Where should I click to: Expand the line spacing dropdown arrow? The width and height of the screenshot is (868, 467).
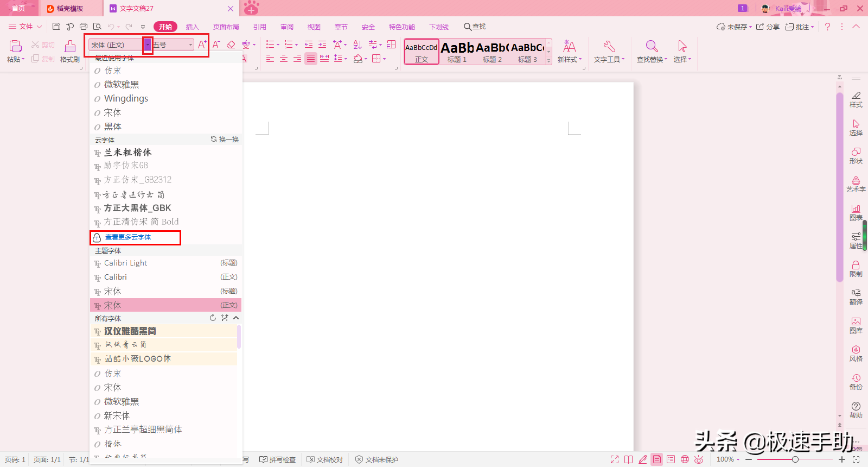pos(346,59)
